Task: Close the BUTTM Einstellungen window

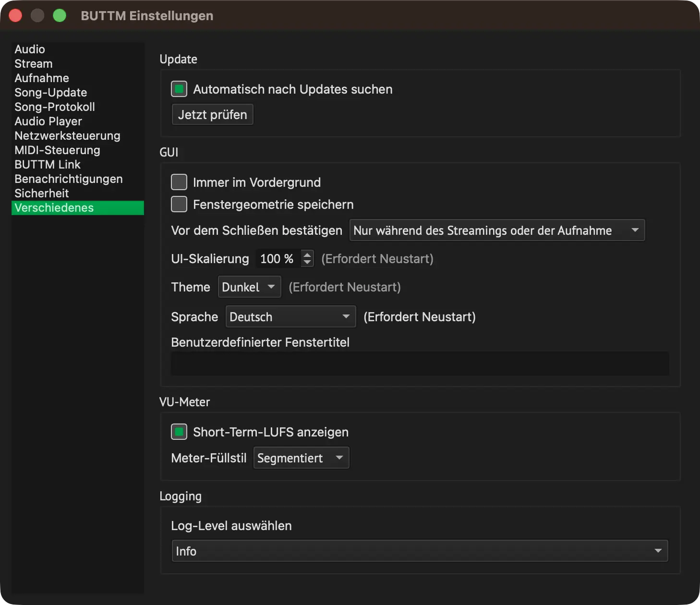Action: 16,16
